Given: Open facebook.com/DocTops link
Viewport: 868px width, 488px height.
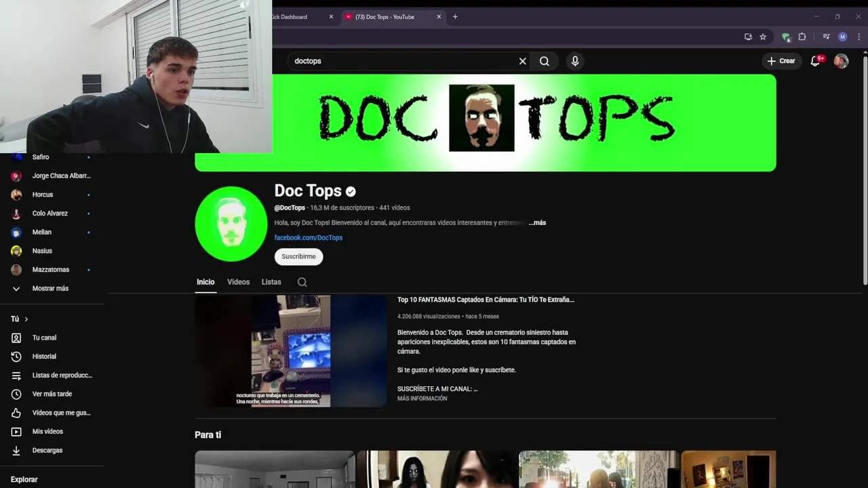Looking at the screenshot, I should click(308, 237).
